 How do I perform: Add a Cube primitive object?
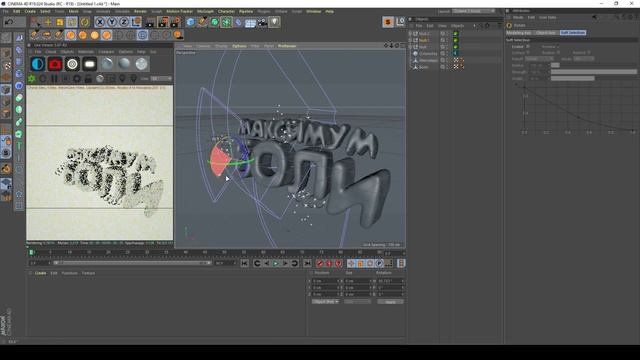pyautogui.click(x=191, y=22)
